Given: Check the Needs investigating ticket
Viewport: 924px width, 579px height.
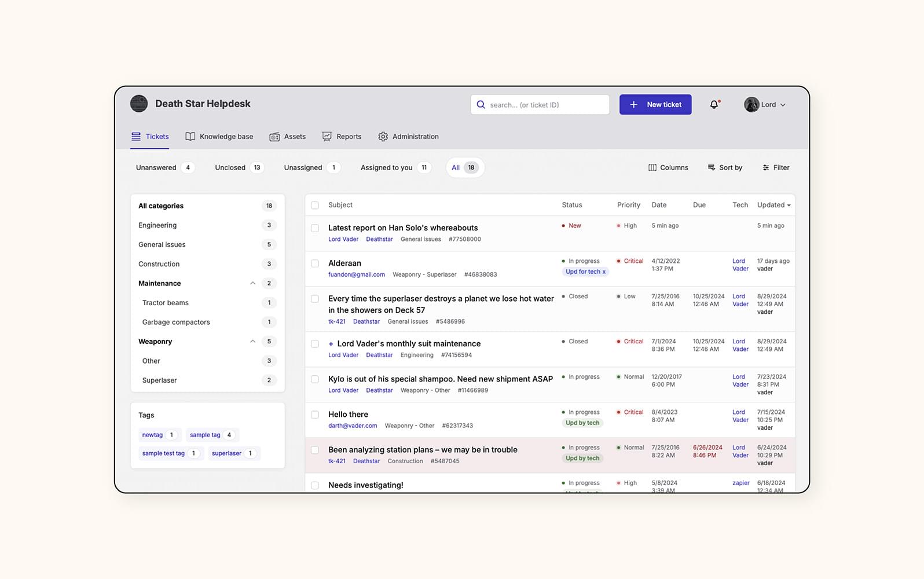Looking at the screenshot, I should [x=315, y=485].
